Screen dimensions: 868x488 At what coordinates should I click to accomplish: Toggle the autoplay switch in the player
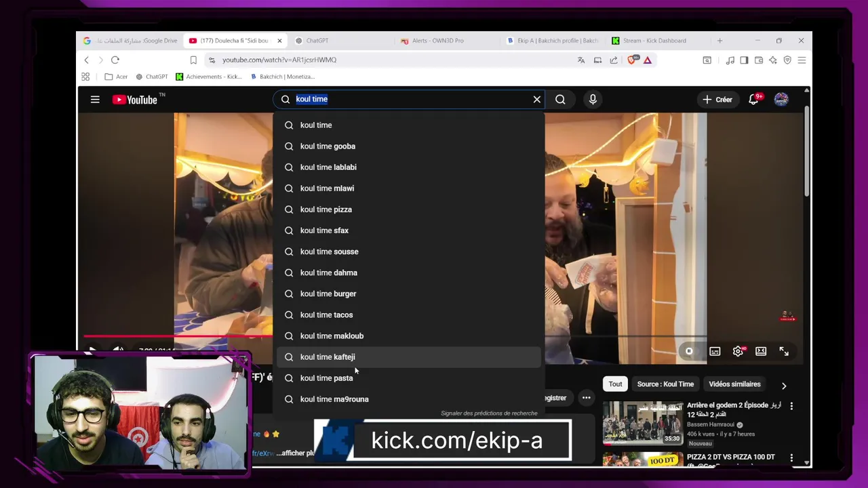[689, 351]
